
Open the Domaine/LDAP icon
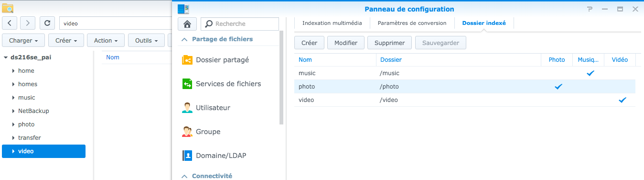pyautogui.click(x=187, y=156)
